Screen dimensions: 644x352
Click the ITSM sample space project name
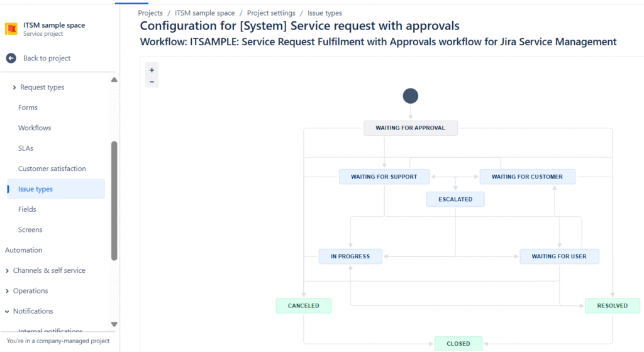(54, 25)
